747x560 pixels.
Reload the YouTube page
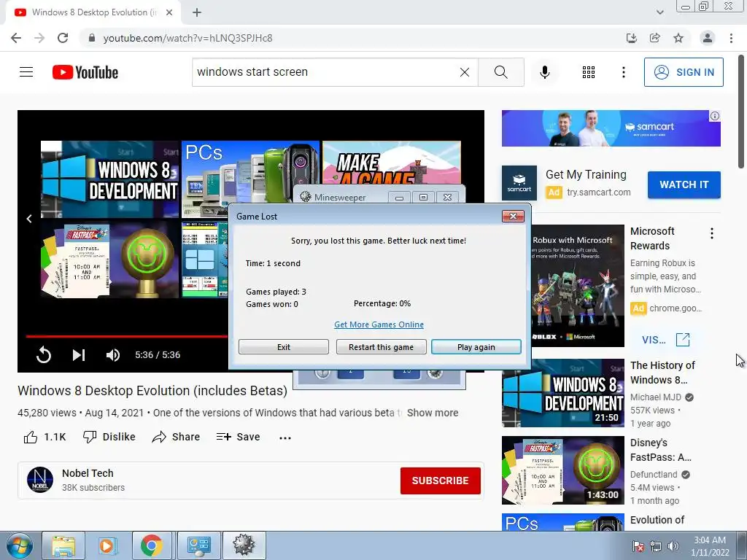[63, 38]
